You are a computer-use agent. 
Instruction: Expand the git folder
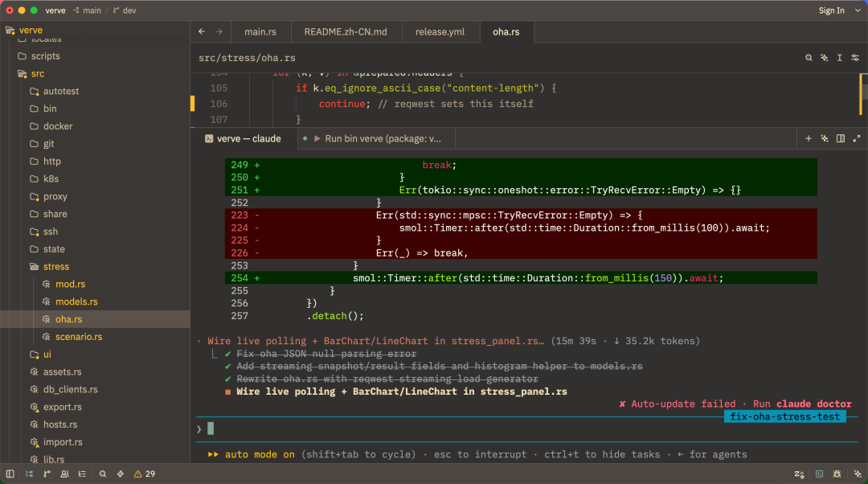click(95, 144)
